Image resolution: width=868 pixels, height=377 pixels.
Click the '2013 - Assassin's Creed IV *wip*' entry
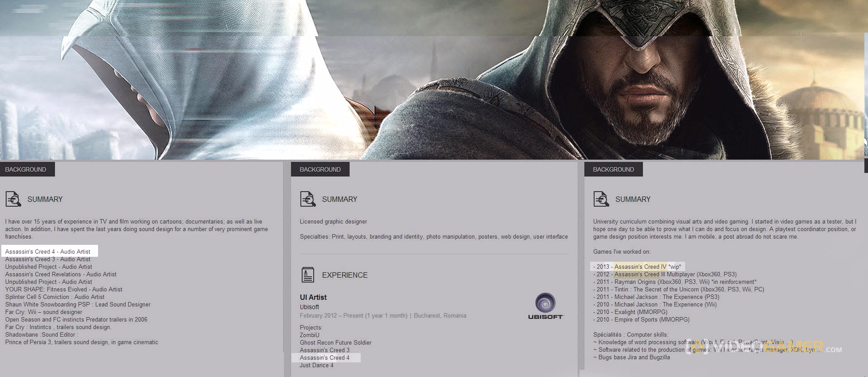point(637,267)
